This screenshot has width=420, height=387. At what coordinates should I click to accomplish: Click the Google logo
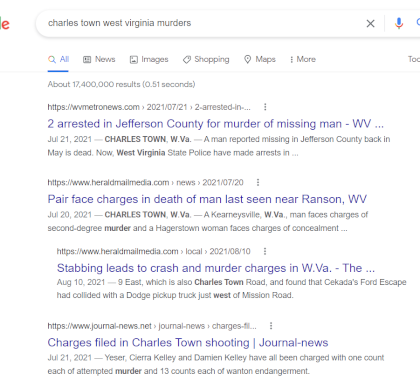(x=5, y=24)
